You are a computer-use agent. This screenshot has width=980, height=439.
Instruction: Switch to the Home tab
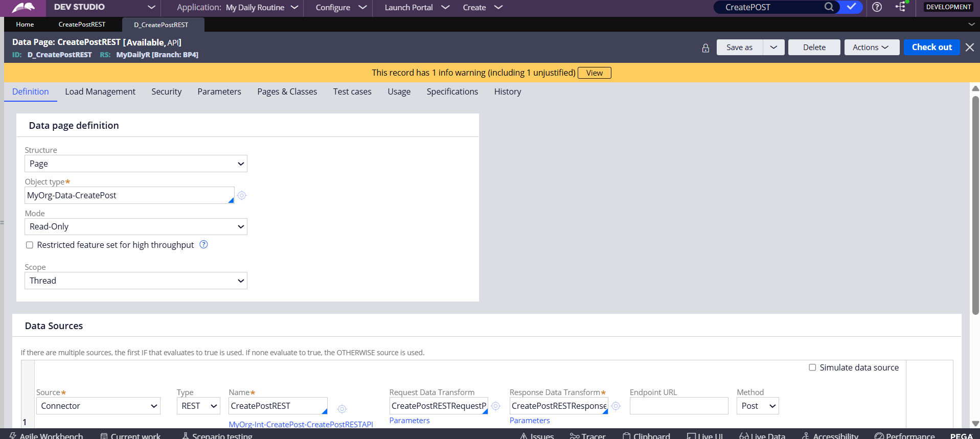click(25, 24)
